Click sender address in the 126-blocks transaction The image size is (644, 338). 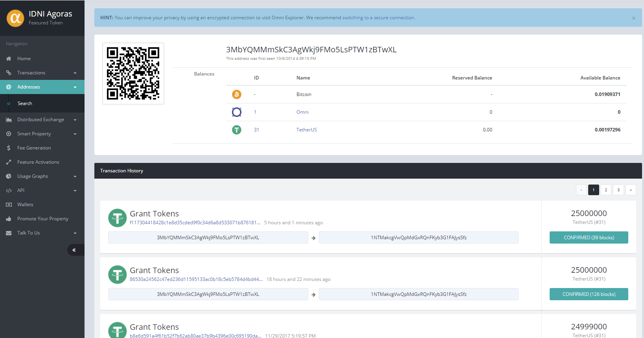[x=208, y=294]
